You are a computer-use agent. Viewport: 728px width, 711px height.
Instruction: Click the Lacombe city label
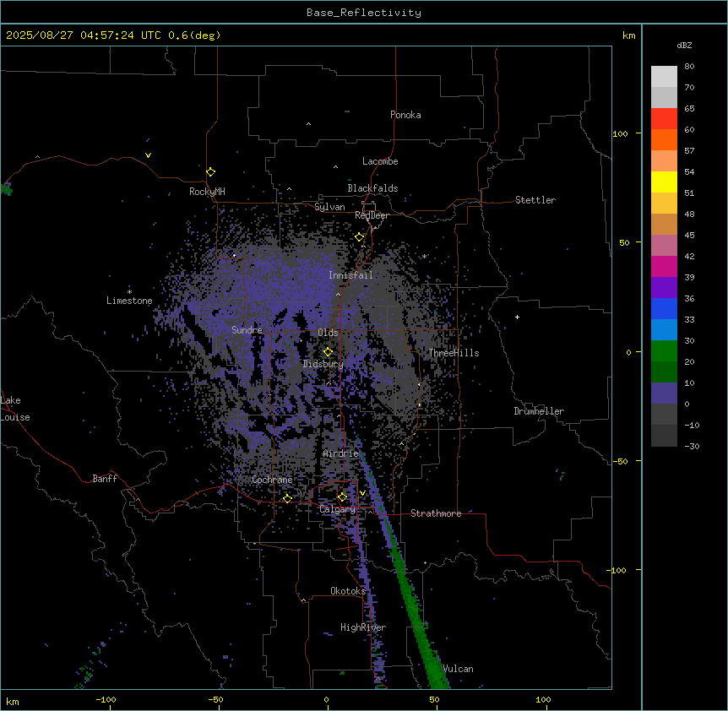tap(380, 161)
